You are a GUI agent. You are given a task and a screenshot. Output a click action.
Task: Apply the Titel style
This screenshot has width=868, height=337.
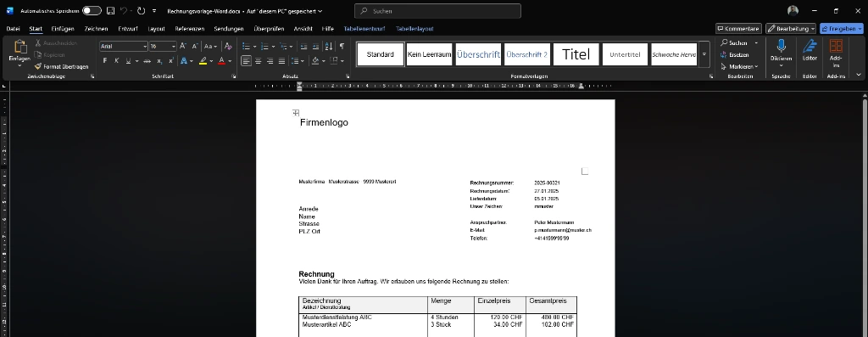point(576,54)
